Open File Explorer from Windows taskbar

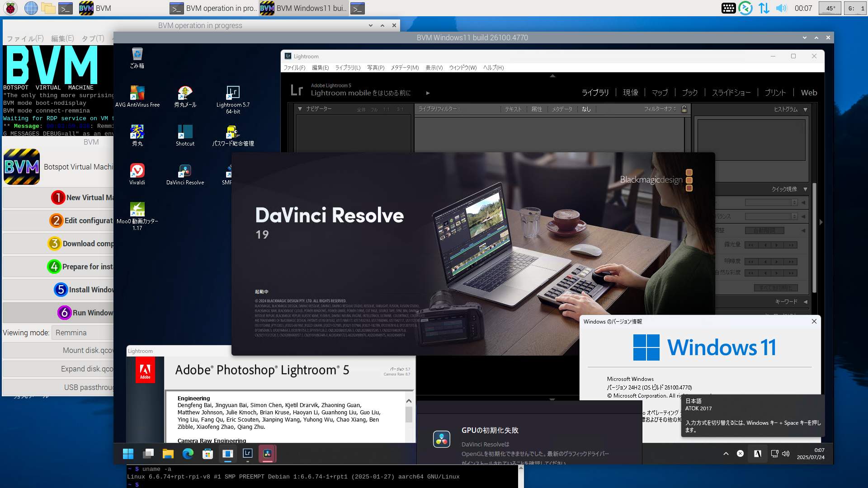(x=168, y=454)
